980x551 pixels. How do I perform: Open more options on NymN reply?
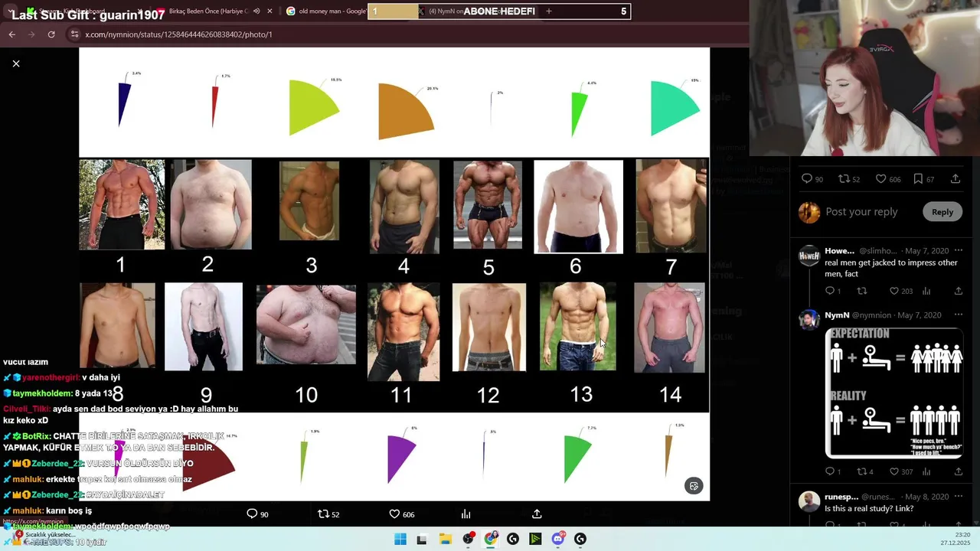click(958, 315)
